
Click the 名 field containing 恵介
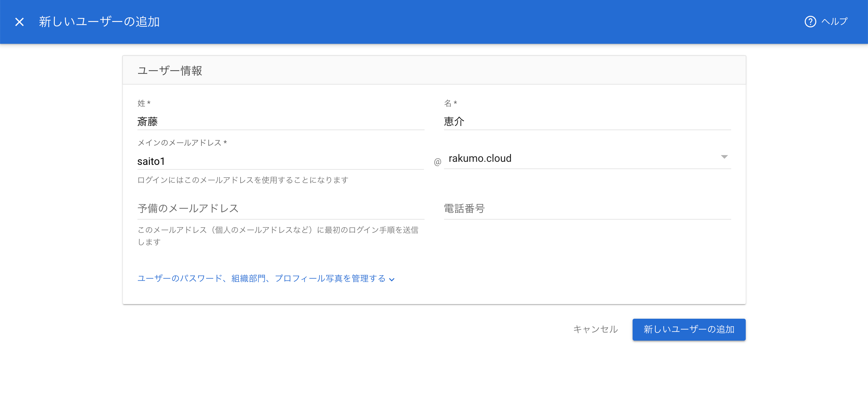(587, 121)
